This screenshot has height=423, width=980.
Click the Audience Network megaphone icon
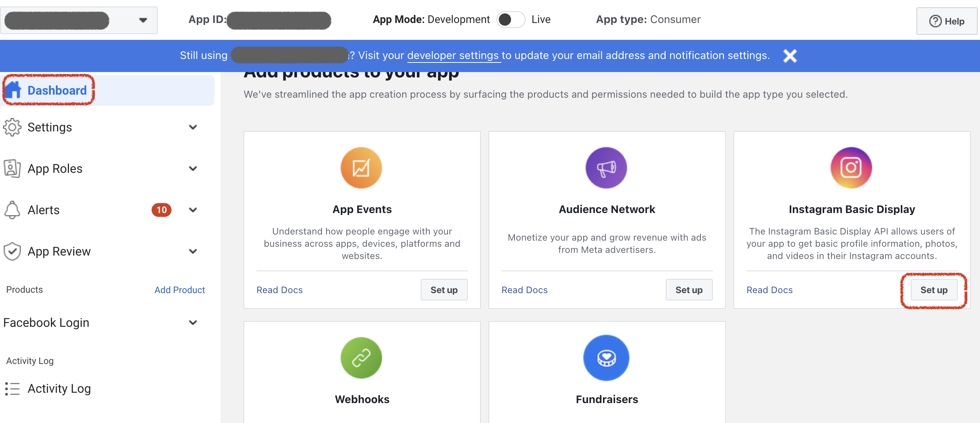tap(606, 168)
